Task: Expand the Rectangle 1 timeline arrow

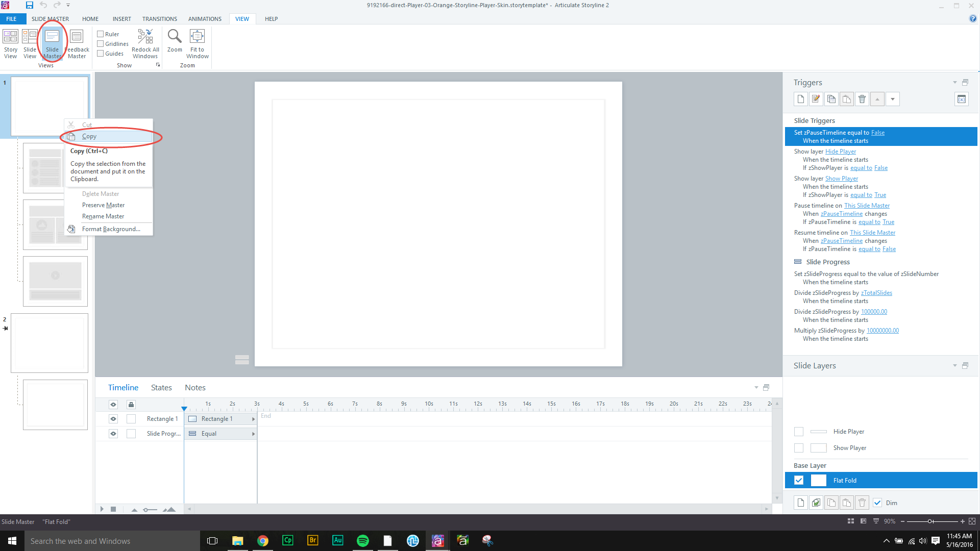Action: click(253, 419)
